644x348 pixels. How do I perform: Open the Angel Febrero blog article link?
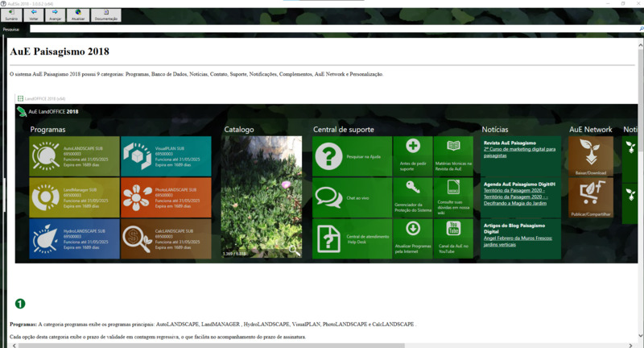[519, 238]
